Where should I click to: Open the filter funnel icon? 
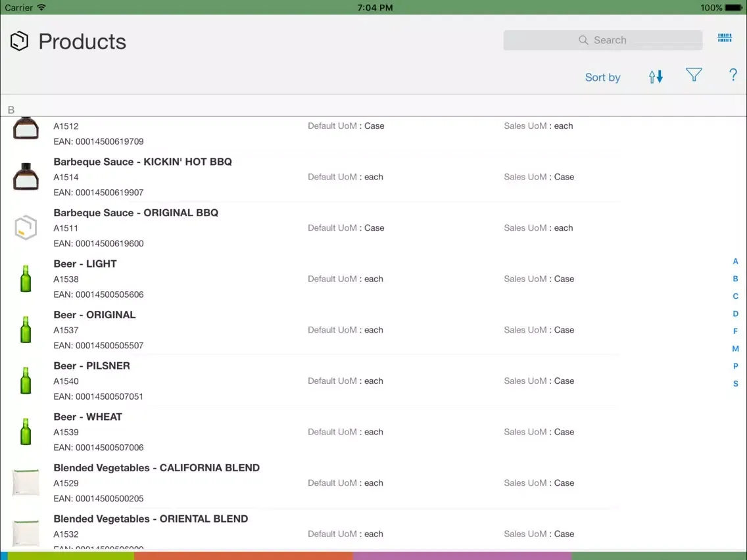(x=694, y=75)
